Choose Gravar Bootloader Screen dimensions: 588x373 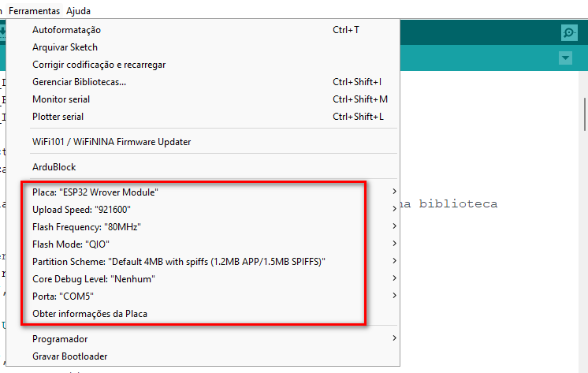pyautogui.click(x=203, y=356)
